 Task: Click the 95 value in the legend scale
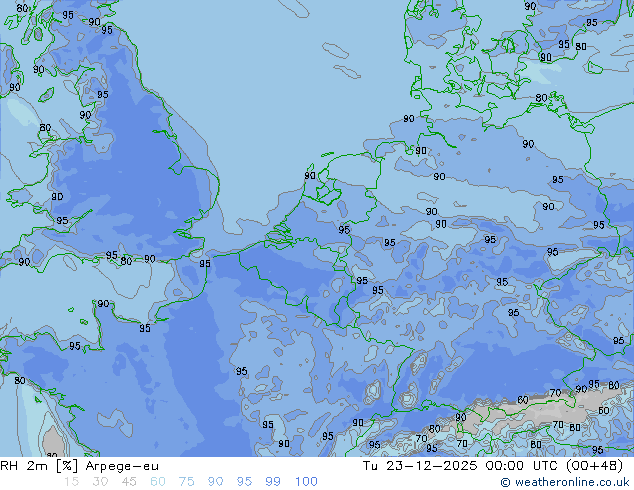point(244,482)
